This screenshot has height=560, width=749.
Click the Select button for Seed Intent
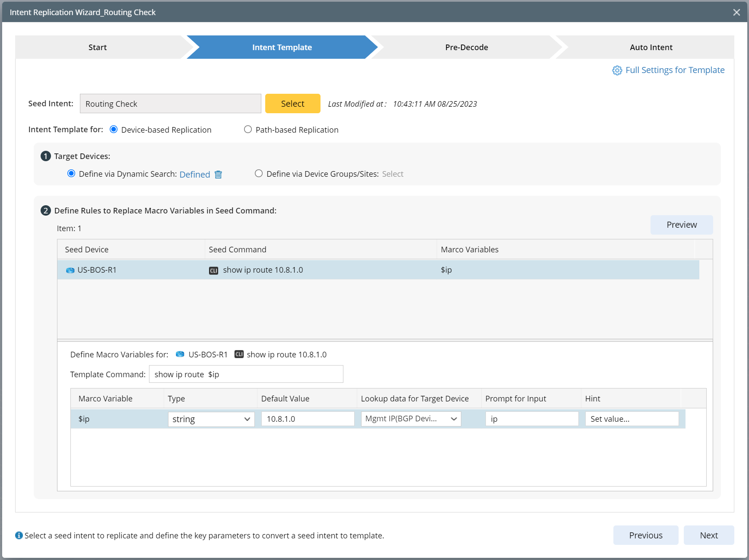[292, 103]
